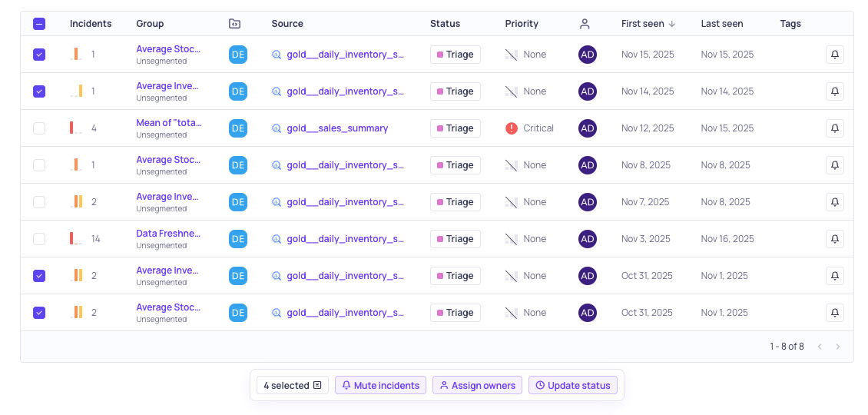This screenshot has height=415, width=868.
Task: Check the Nov 8 Average Stoc row checkbox
Action: coord(39,165)
